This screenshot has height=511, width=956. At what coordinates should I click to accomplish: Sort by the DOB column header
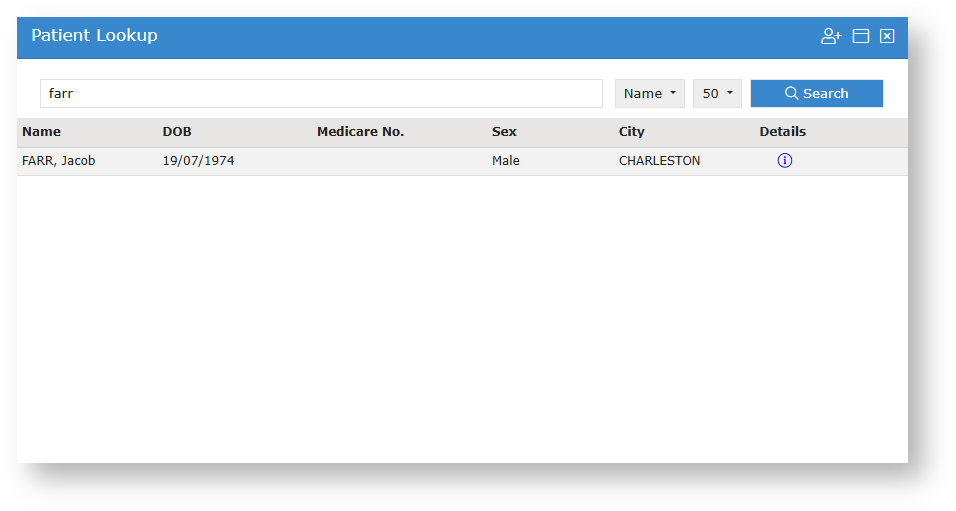[x=177, y=132]
